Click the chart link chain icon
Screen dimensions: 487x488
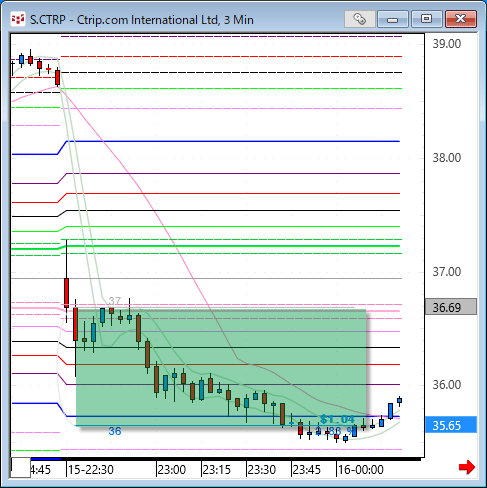coord(360,19)
